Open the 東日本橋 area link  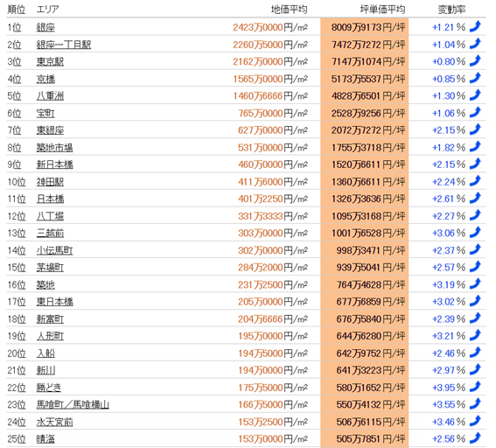tap(54, 302)
